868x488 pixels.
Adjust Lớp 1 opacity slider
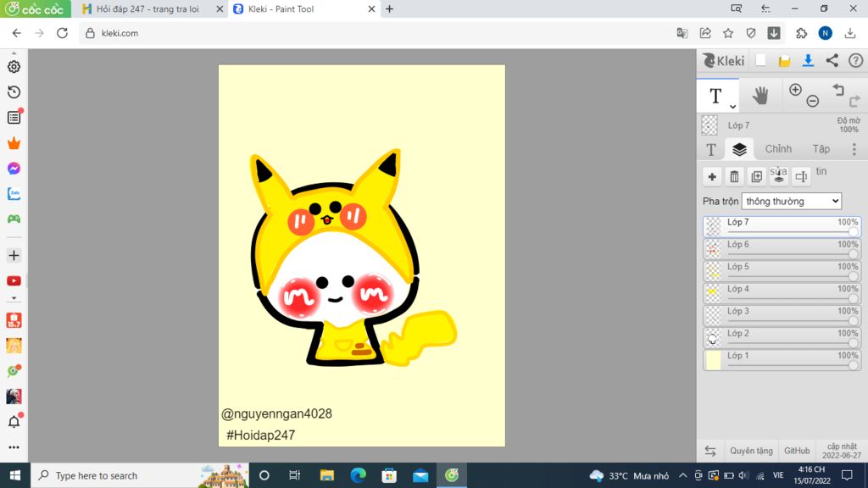(x=793, y=365)
